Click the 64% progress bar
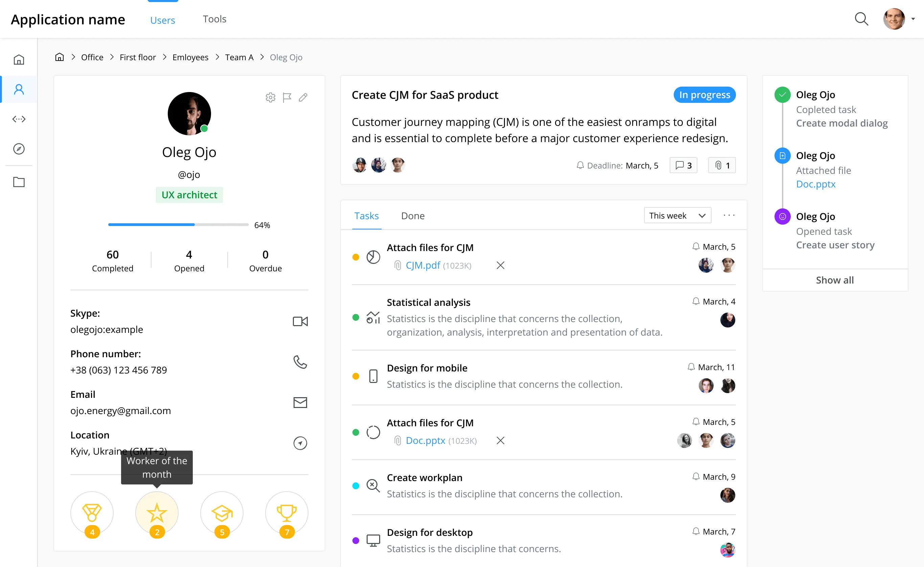Screen dimensions: 924x567 click(x=178, y=225)
